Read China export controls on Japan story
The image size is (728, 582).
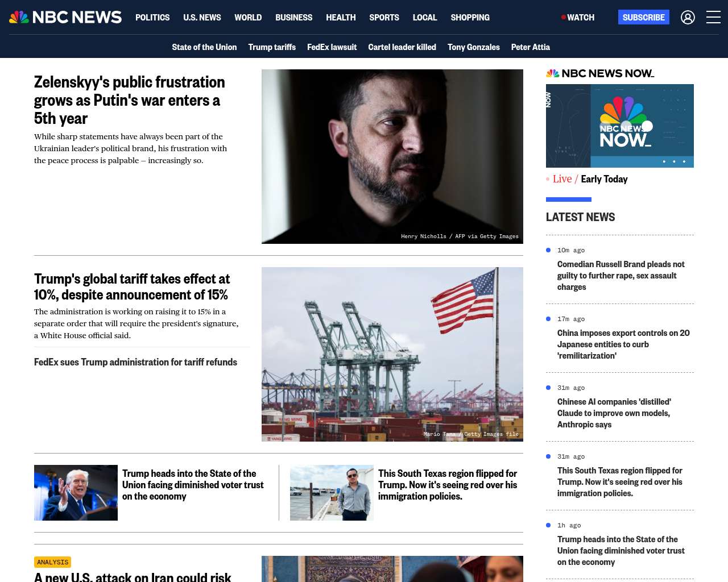pyautogui.click(x=623, y=344)
